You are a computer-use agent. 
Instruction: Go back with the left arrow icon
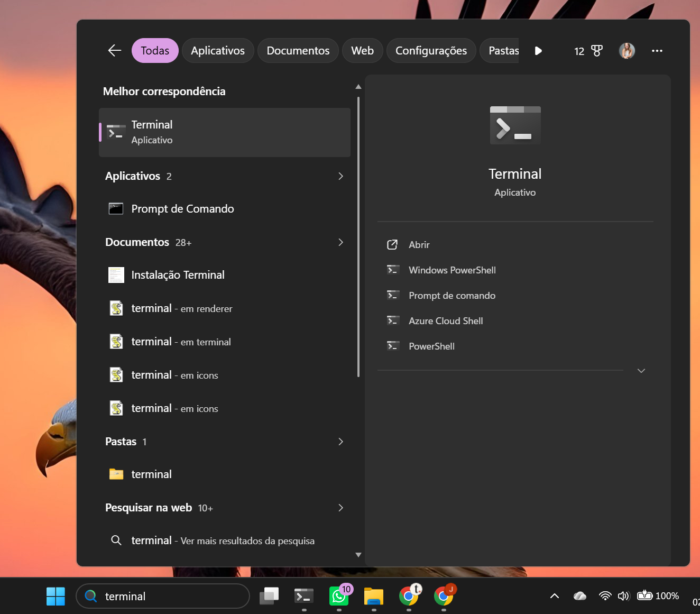coord(115,51)
